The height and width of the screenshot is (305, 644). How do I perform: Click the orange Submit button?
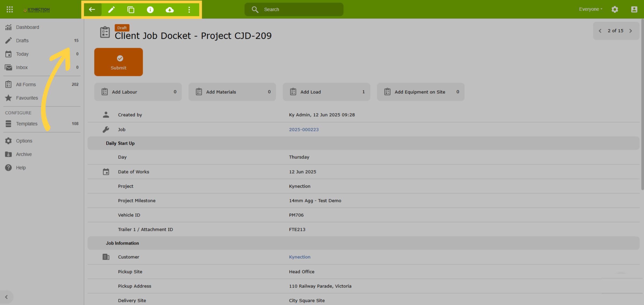[x=118, y=62]
